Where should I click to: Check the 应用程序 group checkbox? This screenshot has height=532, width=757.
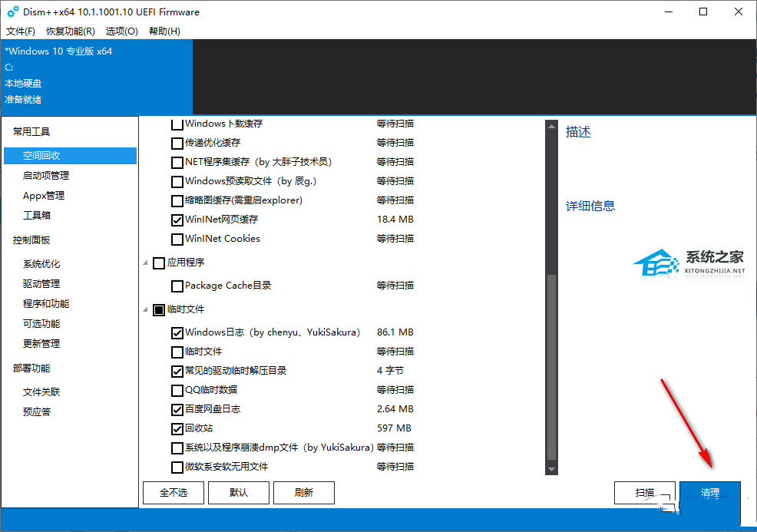(x=159, y=263)
